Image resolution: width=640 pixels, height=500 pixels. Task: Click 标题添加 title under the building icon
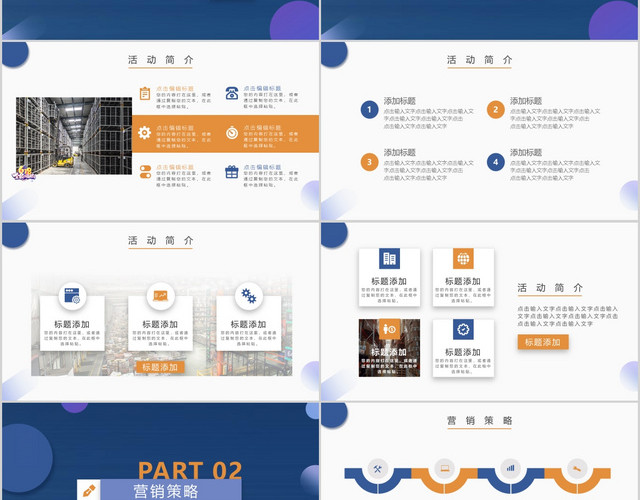click(x=389, y=281)
